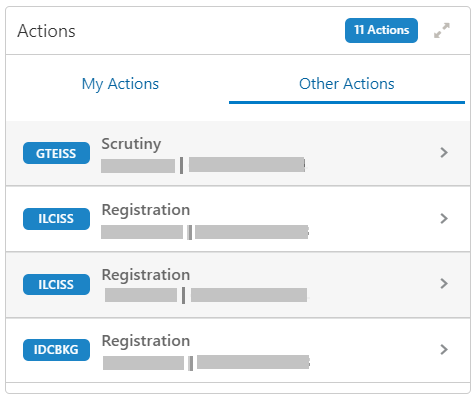The width and height of the screenshot is (474, 400).
Task: Open the Registration title beside the lower ILCISS badge
Action: (x=146, y=275)
